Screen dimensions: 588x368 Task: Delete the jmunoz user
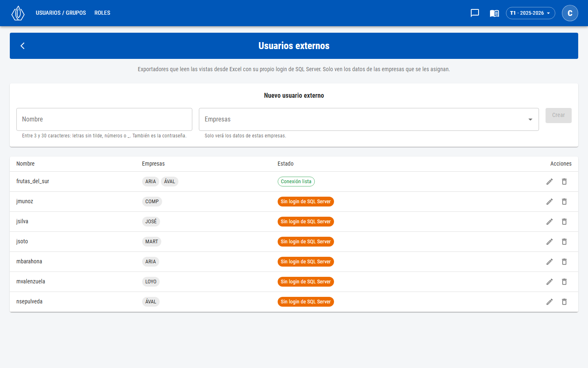click(564, 202)
